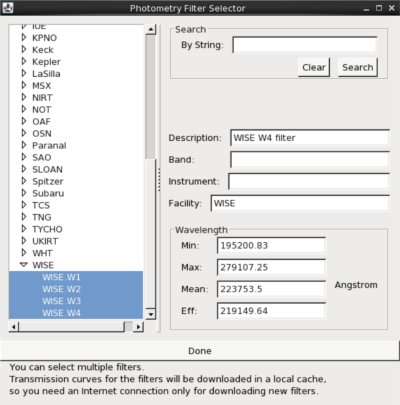Select the TNG facility label
The height and width of the screenshot is (405, 400).
[x=42, y=217]
